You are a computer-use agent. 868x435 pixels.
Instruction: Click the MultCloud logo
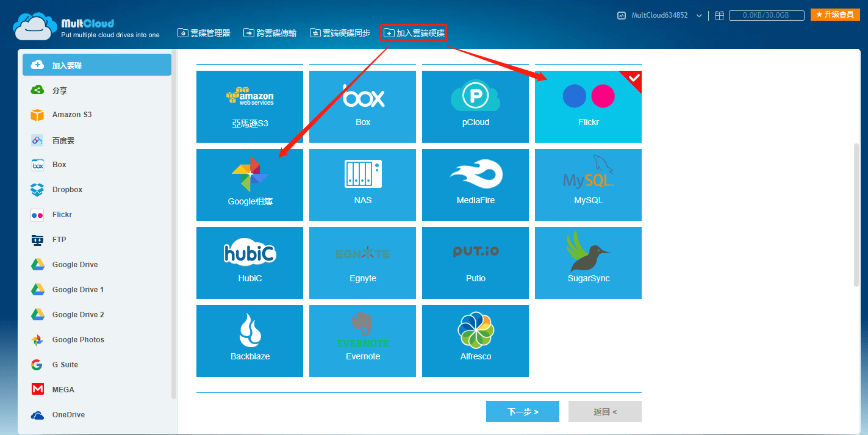tap(87, 27)
